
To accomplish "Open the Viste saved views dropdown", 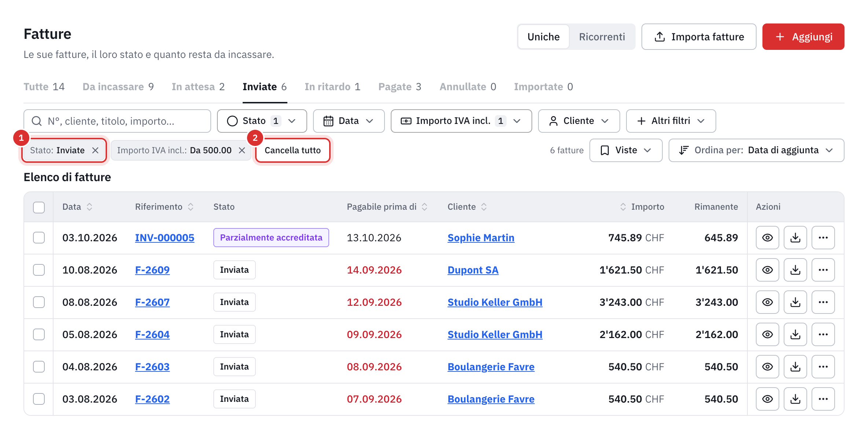I will 626,150.
